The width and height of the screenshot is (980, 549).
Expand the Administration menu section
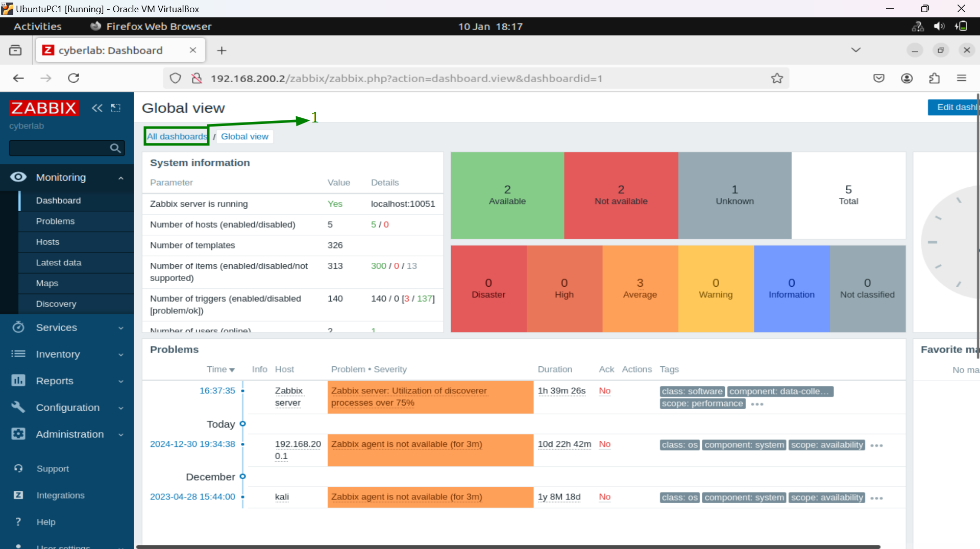[121, 435]
